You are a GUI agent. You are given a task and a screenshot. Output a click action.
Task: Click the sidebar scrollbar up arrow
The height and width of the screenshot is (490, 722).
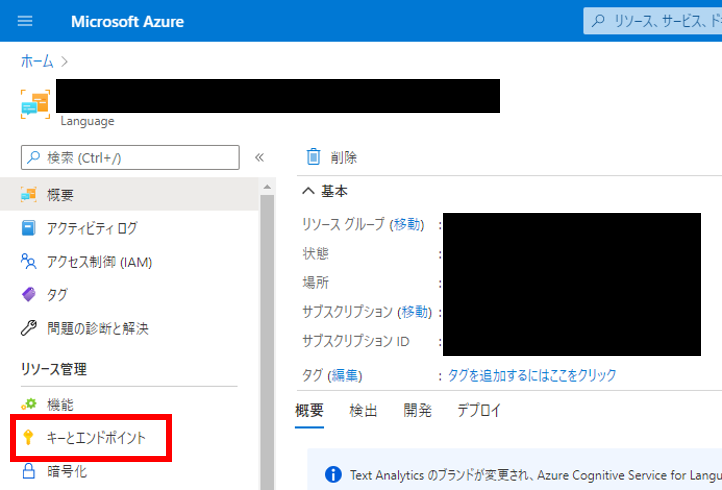click(x=267, y=187)
